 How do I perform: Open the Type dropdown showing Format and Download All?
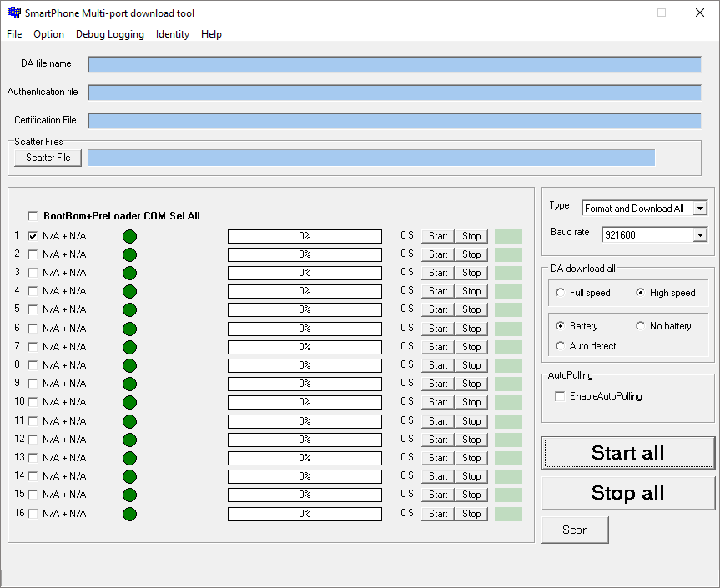click(x=644, y=208)
